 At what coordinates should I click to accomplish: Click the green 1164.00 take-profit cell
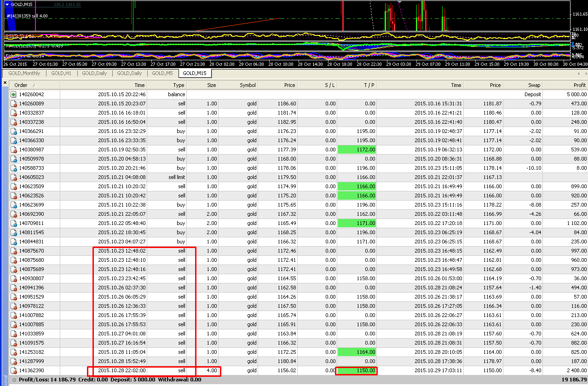[x=357, y=352]
